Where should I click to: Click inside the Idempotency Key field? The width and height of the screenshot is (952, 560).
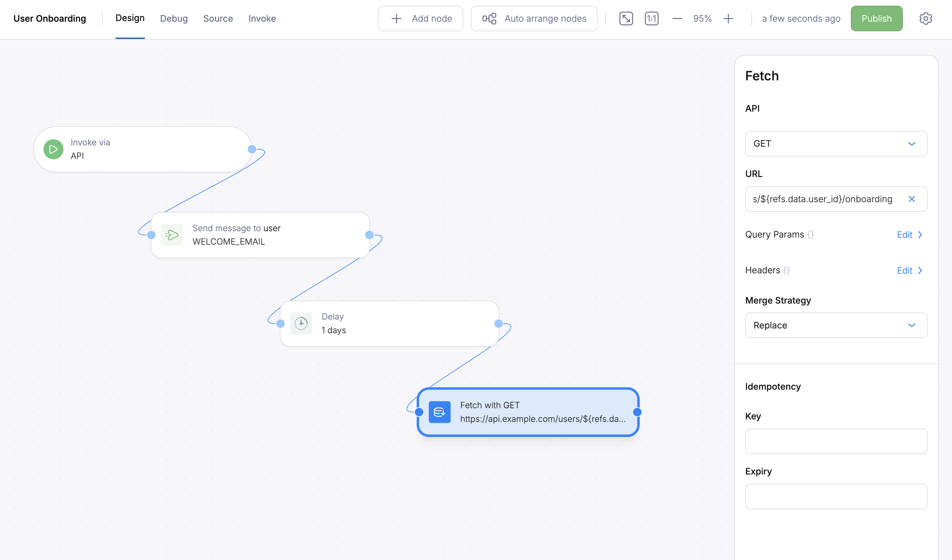tap(836, 441)
